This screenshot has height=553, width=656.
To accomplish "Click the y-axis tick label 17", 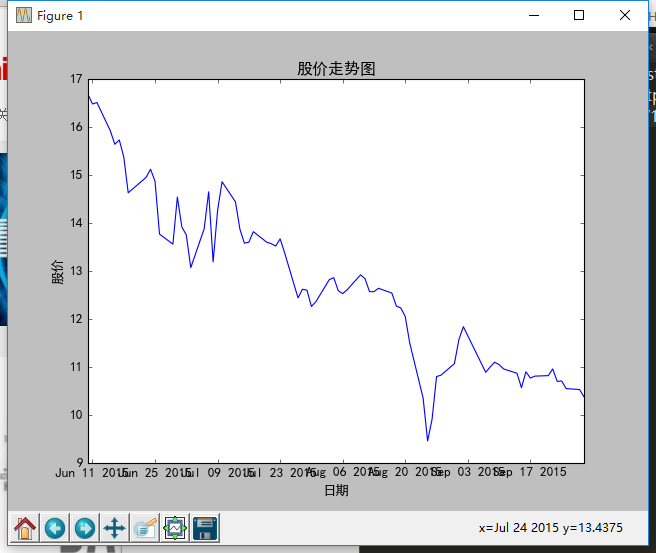I will (x=76, y=79).
